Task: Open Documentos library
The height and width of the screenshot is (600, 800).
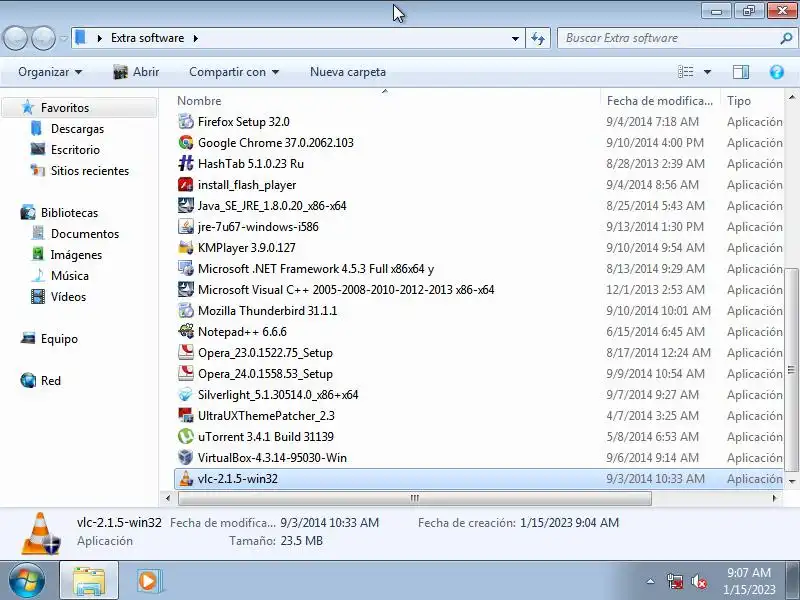Action: click(x=85, y=233)
